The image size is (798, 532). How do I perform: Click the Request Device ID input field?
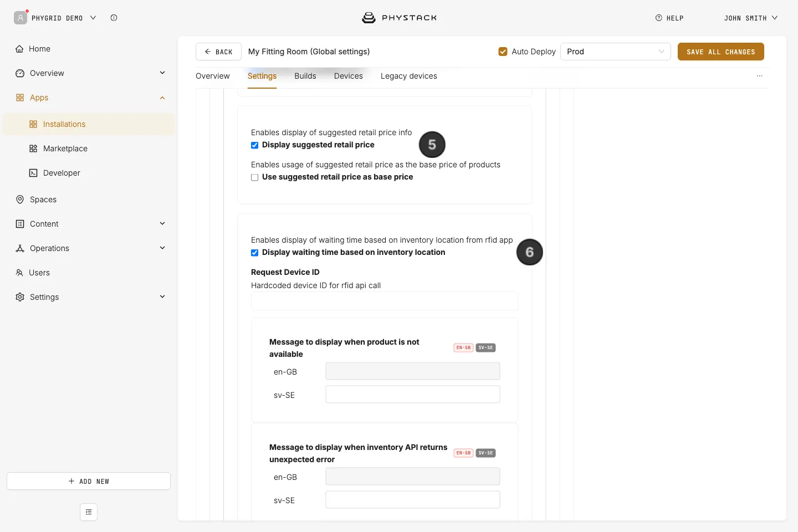click(385, 301)
